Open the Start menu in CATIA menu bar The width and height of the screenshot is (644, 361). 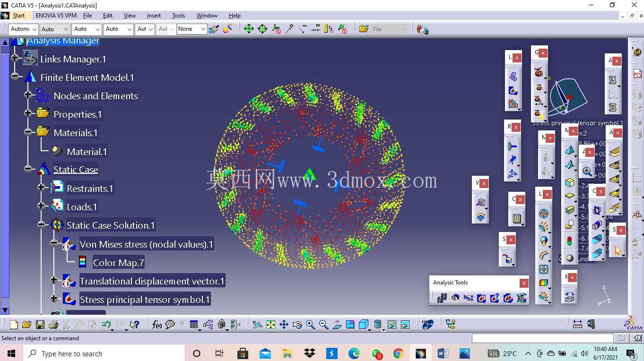pos(19,16)
